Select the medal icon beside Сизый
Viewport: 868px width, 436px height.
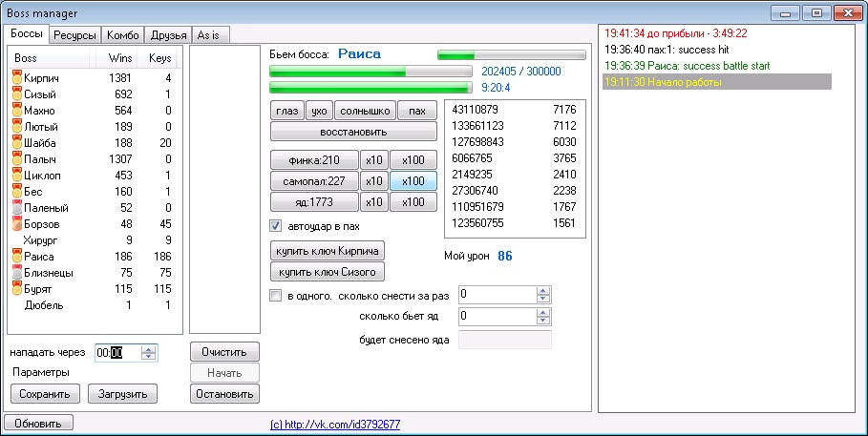pos(16,94)
